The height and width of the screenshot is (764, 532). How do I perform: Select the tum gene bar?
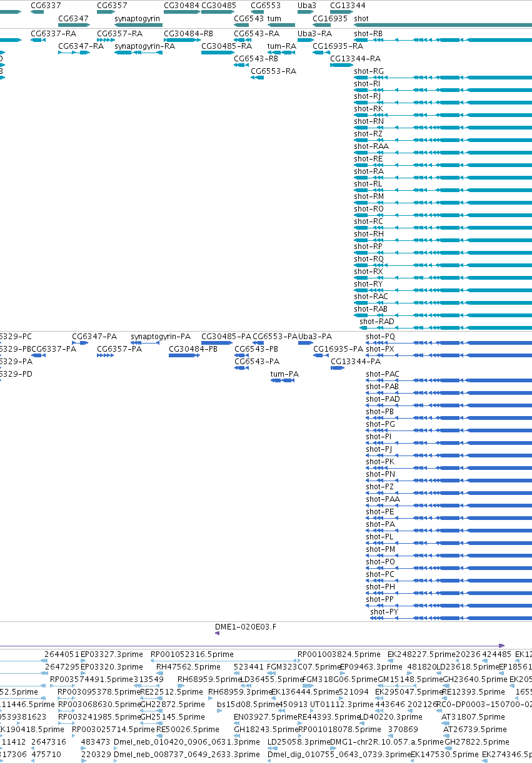281,24
